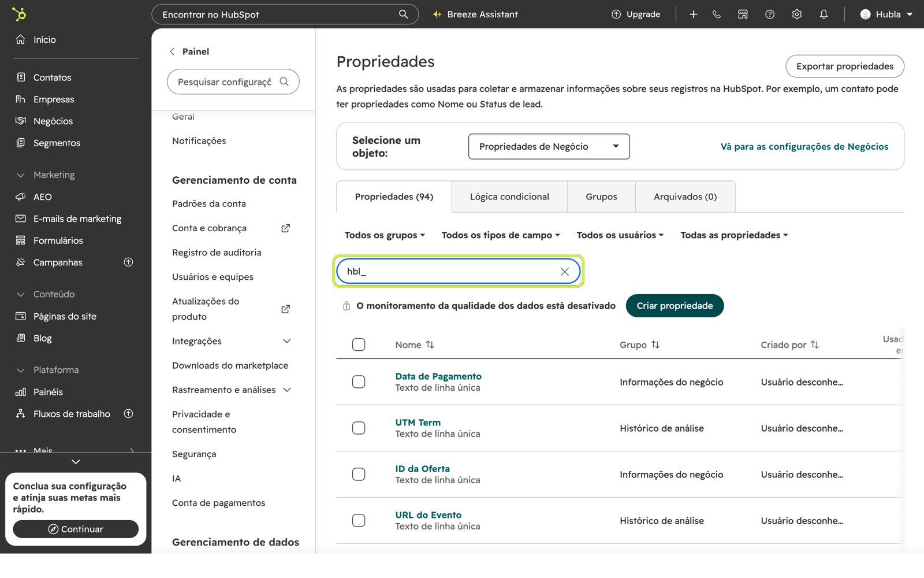Open the notifications bell
Screen dimensions: 924x578
coord(824,14)
